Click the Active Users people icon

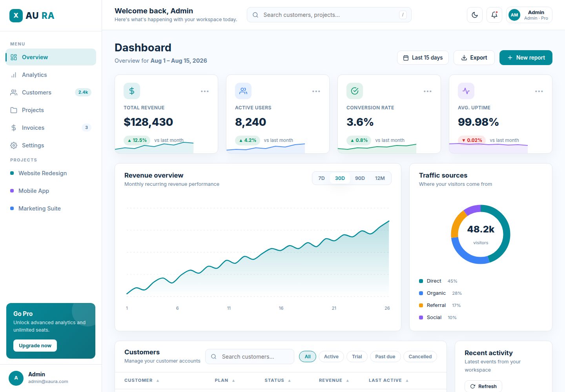pos(243,91)
